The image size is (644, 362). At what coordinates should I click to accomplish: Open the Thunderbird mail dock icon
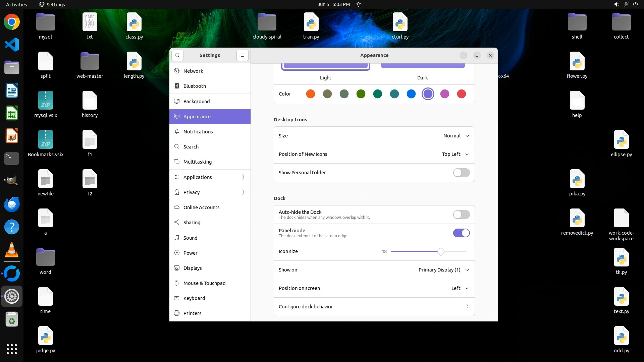coord(12,204)
